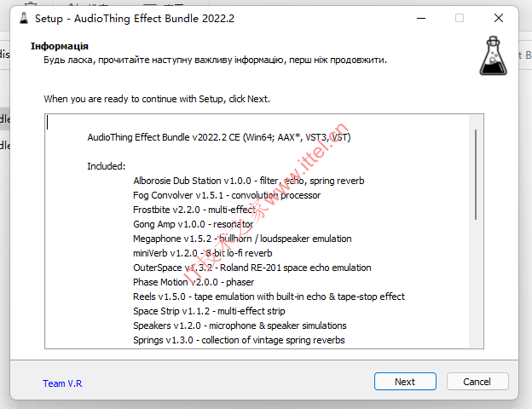Open the Team V.R link
The height and width of the screenshot is (409, 532).
tap(62, 383)
